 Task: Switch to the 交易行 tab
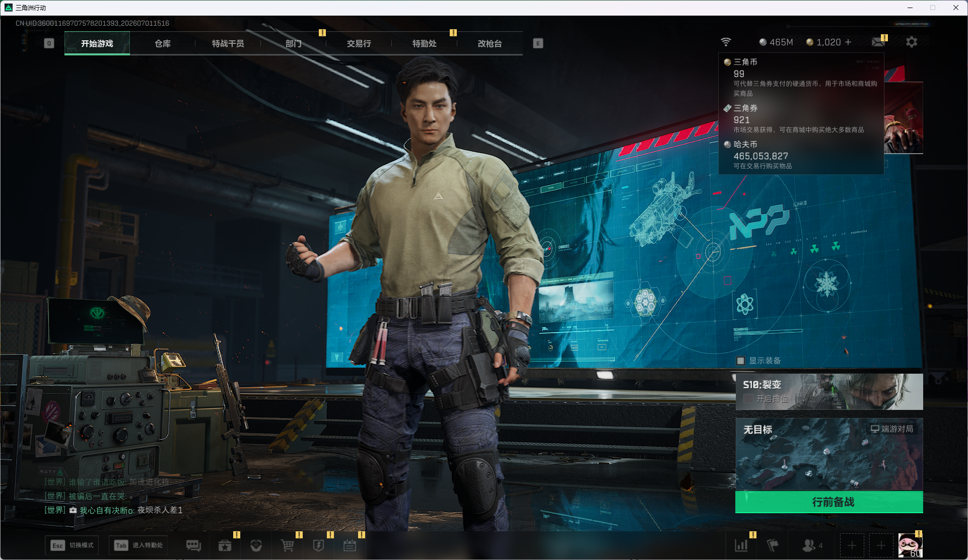[x=359, y=43]
